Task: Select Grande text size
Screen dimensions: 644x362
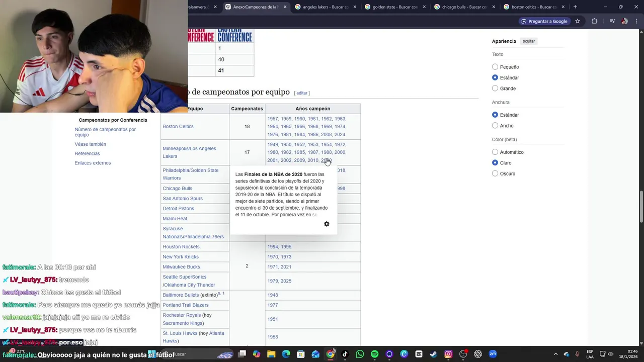Action: (495, 88)
